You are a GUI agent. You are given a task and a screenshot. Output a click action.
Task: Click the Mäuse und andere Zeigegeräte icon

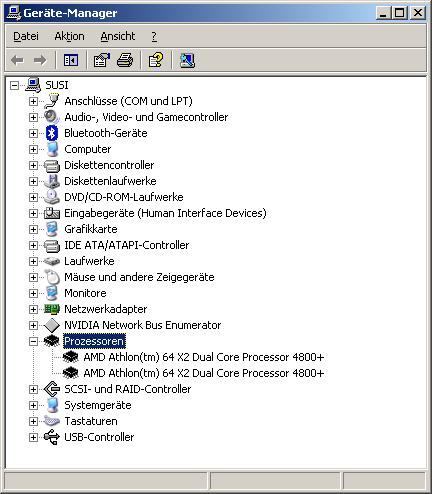[52, 277]
